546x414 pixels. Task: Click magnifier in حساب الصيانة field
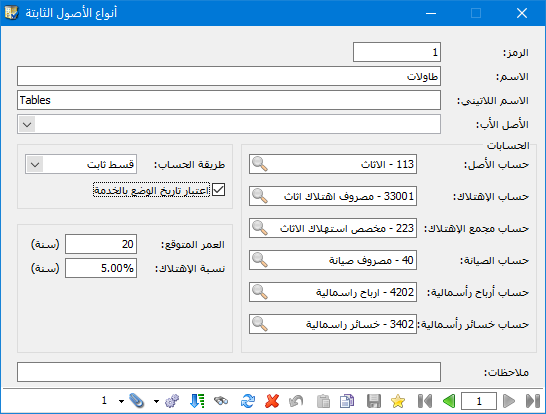tap(260, 260)
